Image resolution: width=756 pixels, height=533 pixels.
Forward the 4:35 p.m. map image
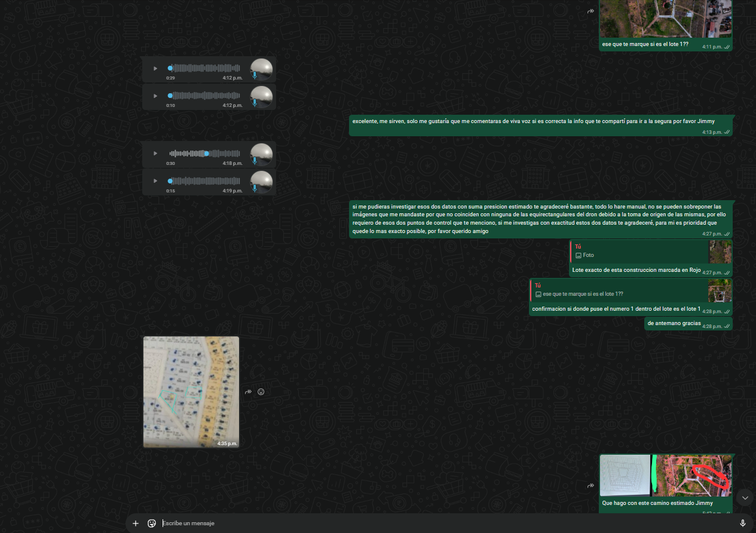(x=248, y=392)
